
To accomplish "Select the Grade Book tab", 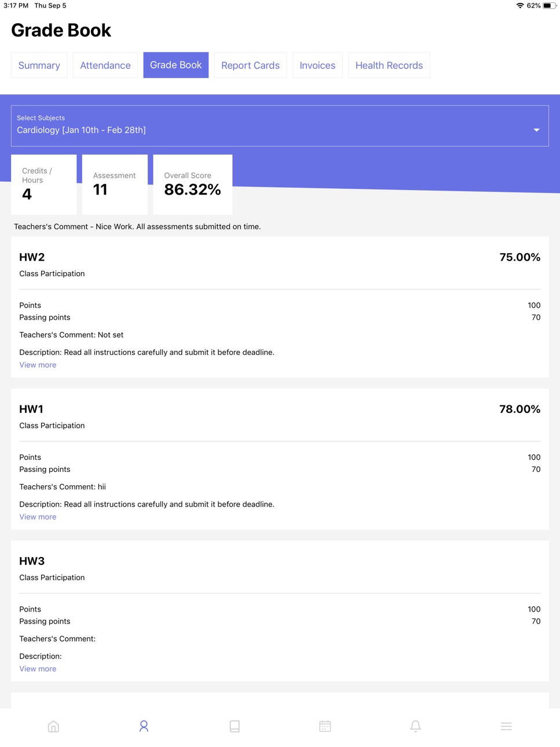I will pyautogui.click(x=176, y=65).
